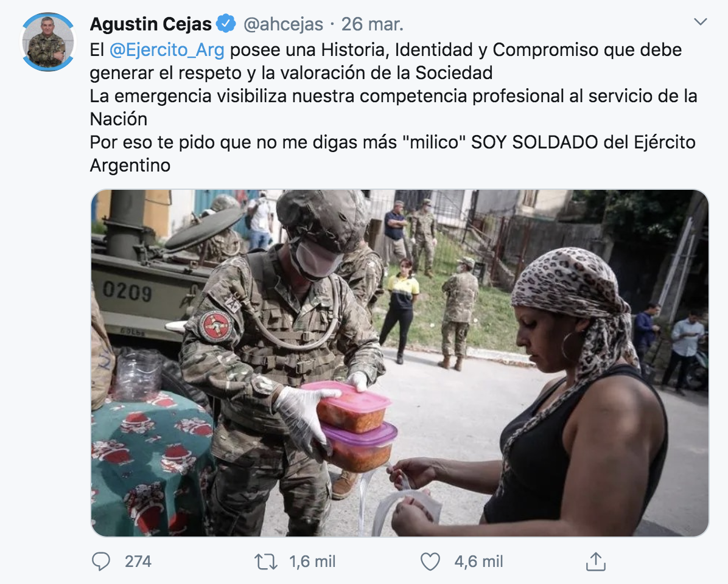Open Agustin Cejas profile avatar
The image size is (728, 584).
(x=48, y=42)
